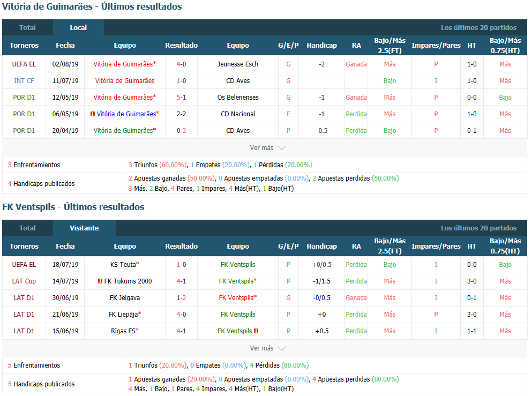This screenshot has width=532, height=396.
Task: Click 3 Triunfos (60.00%) summary text
Action: tap(158, 165)
